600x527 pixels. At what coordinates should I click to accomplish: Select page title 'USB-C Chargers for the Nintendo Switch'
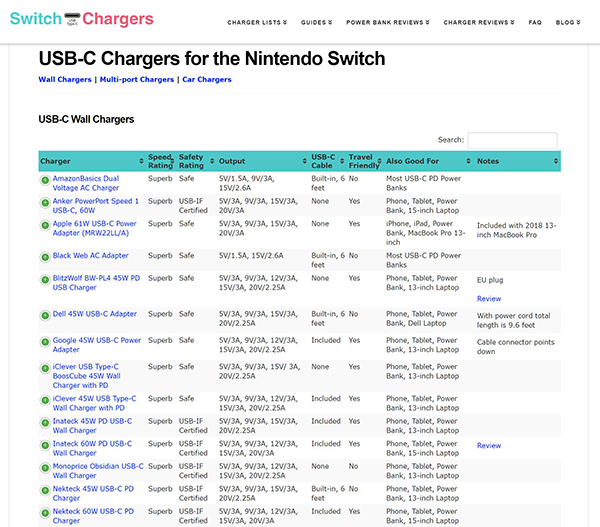(212, 59)
